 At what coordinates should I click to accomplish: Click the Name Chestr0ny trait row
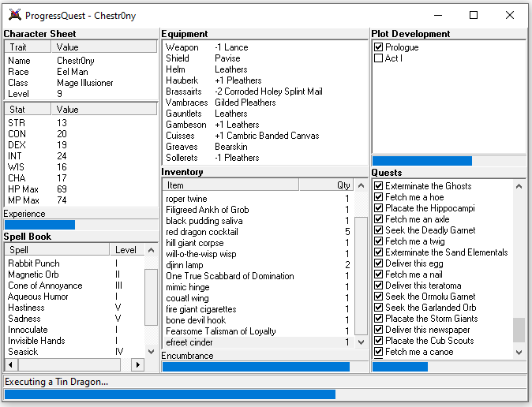pyautogui.click(x=81, y=61)
